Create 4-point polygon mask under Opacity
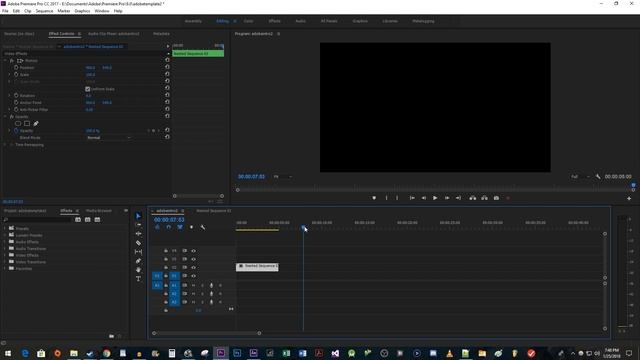 click(27, 123)
